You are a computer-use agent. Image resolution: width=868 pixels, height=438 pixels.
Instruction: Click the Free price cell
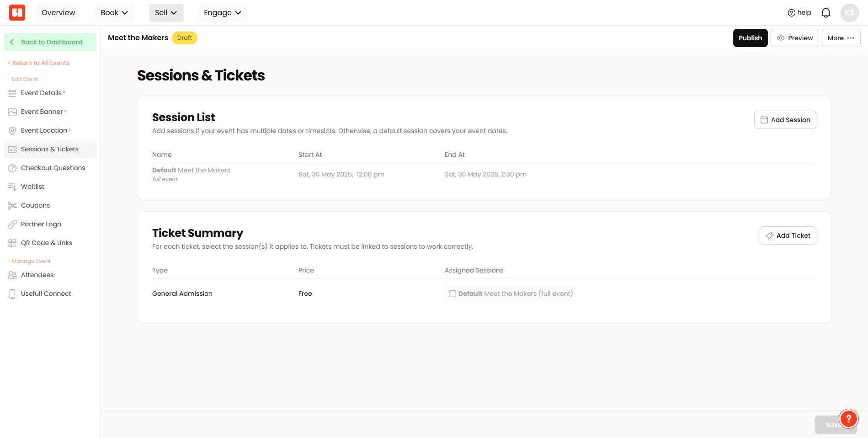tap(305, 294)
